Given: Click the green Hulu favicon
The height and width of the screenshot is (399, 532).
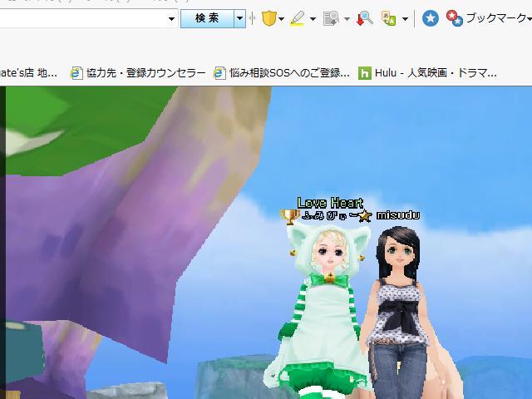Looking at the screenshot, I should pos(364,73).
